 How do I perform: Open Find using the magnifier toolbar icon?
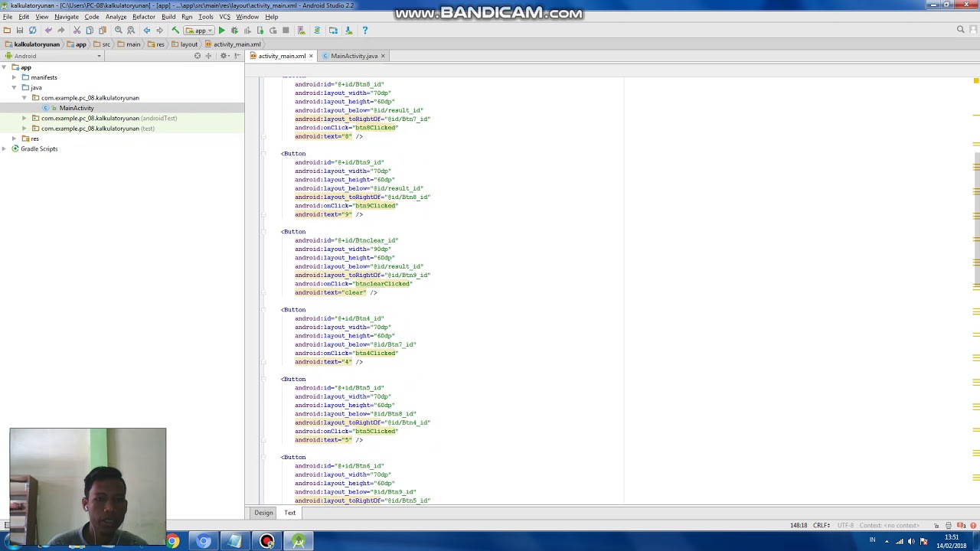click(x=118, y=31)
